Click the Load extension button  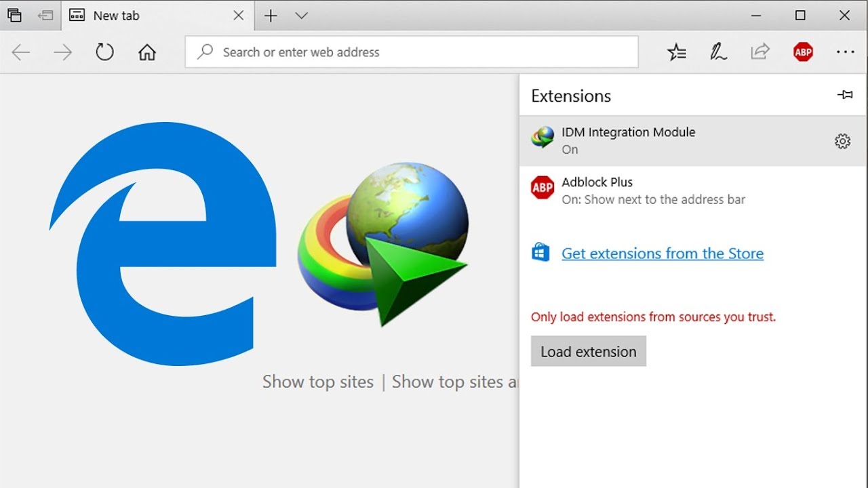(589, 352)
